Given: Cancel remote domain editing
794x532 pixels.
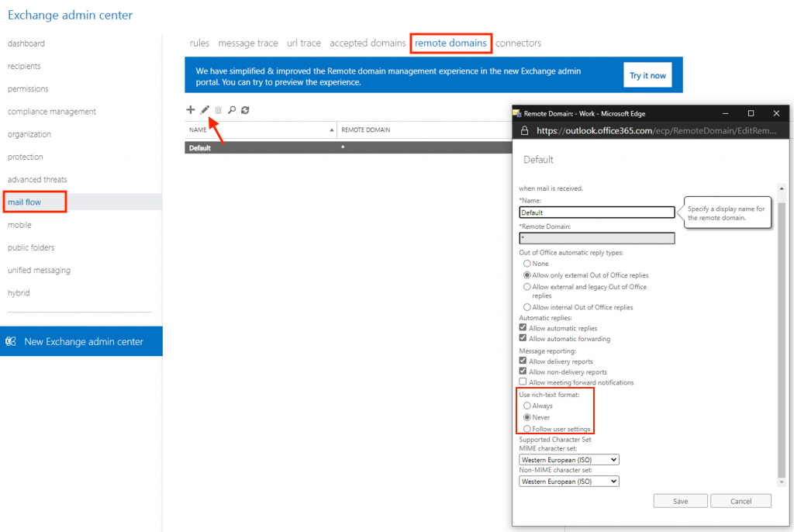Looking at the screenshot, I should point(740,501).
